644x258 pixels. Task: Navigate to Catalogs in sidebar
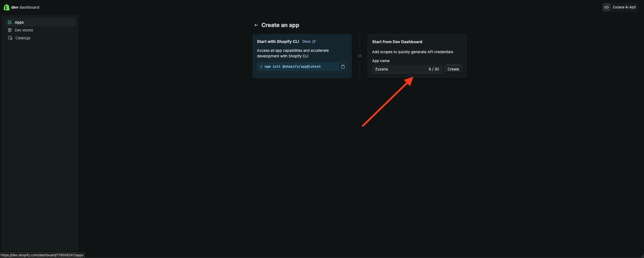click(23, 38)
